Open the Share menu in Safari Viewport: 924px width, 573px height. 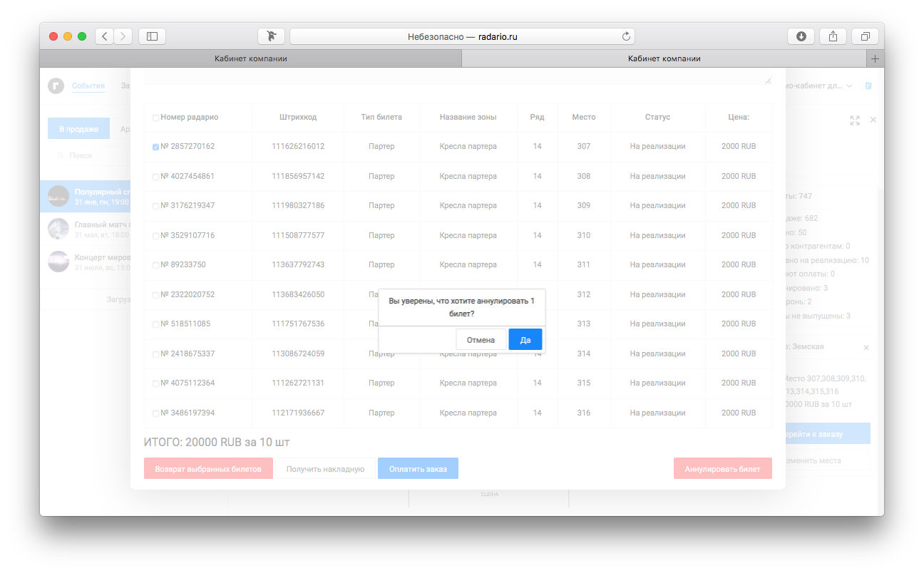(833, 36)
